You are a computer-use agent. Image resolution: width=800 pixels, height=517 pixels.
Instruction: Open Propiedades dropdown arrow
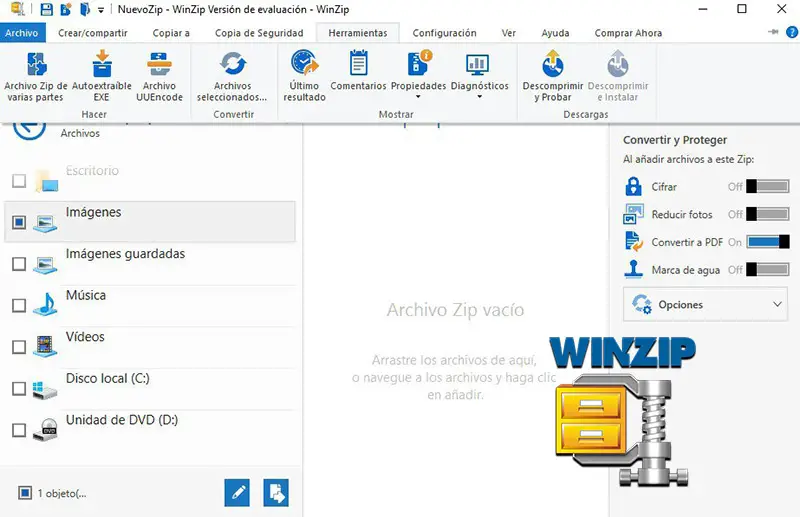pyautogui.click(x=418, y=96)
